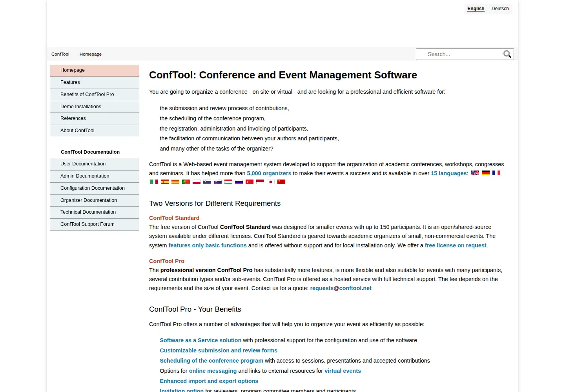Click the Catalan striped flag icon
The image size is (565, 392).
pyautogui.click(x=175, y=182)
